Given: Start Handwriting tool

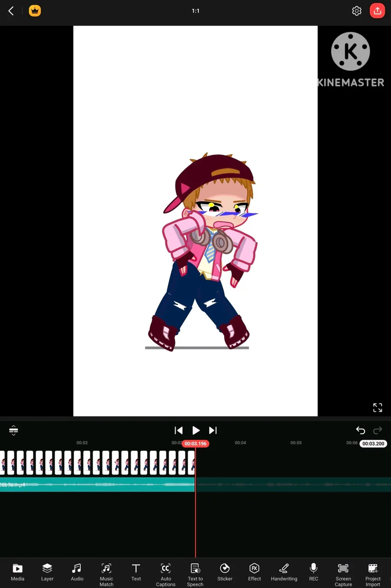Looking at the screenshot, I should (284, 572).
